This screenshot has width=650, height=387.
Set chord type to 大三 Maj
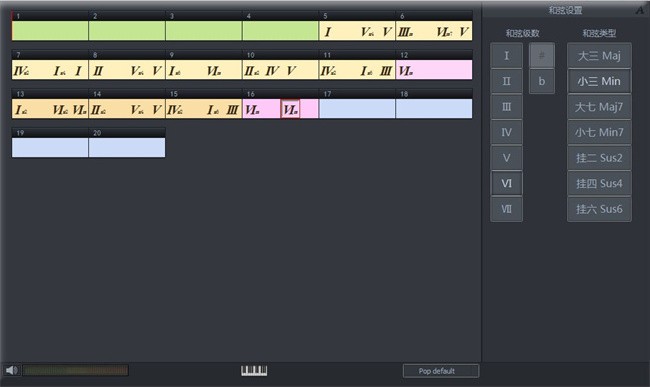coord(599,56)
